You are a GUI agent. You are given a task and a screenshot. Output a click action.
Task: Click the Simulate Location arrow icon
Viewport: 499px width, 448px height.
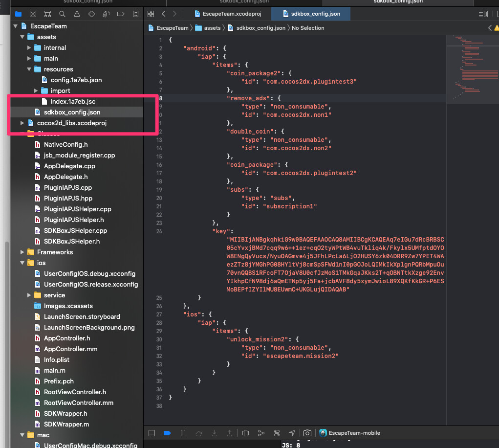[292, 433]
